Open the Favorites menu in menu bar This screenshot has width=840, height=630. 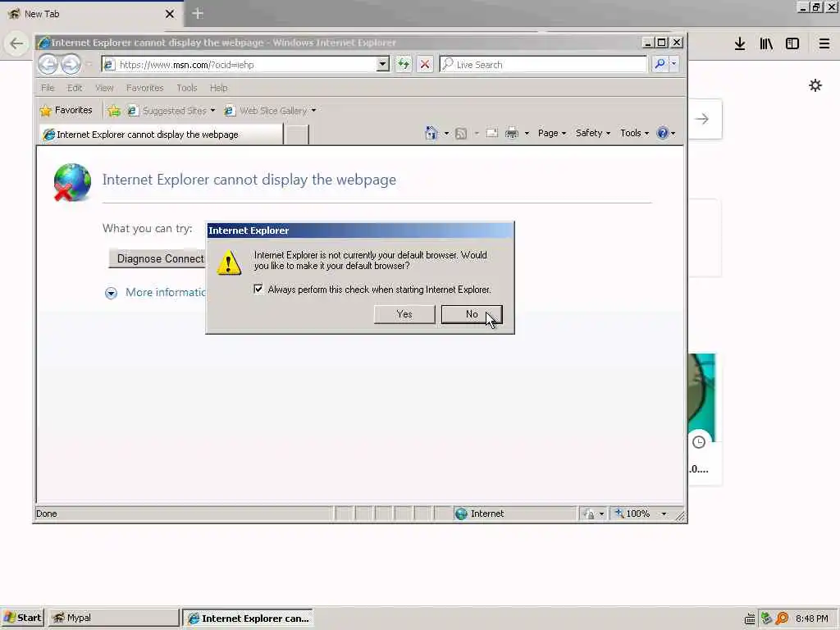144,88
